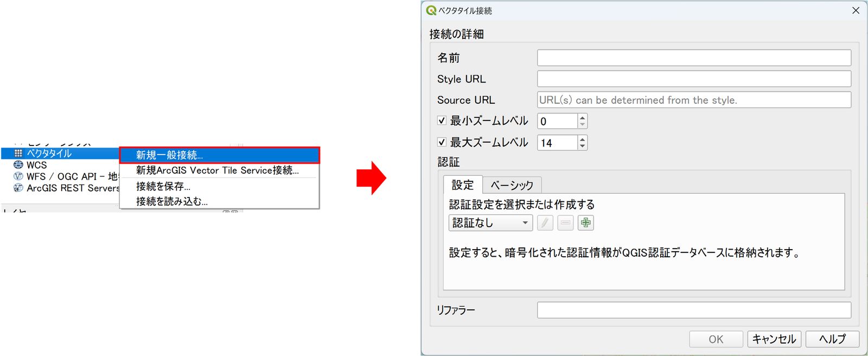Increase the maximum zoom level with the up arrow
The height and width of the screenshot is (356, 868).
[x=582, y=139]
